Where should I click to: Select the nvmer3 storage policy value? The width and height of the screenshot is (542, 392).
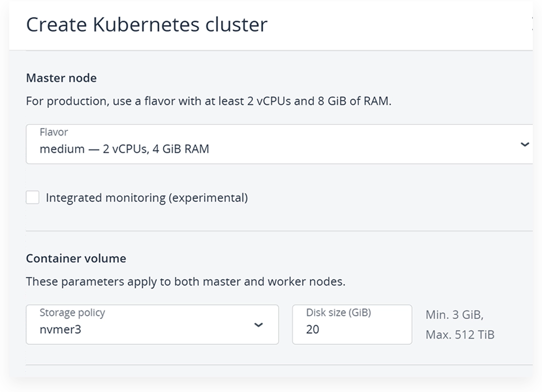tap(60, 329)
